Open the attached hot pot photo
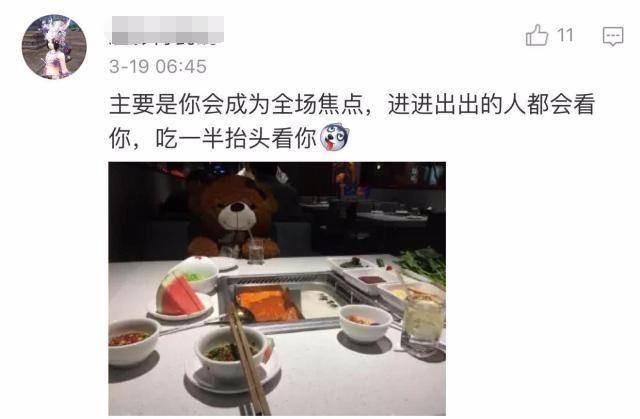640x419 pixels. click(x=277, y=288)
